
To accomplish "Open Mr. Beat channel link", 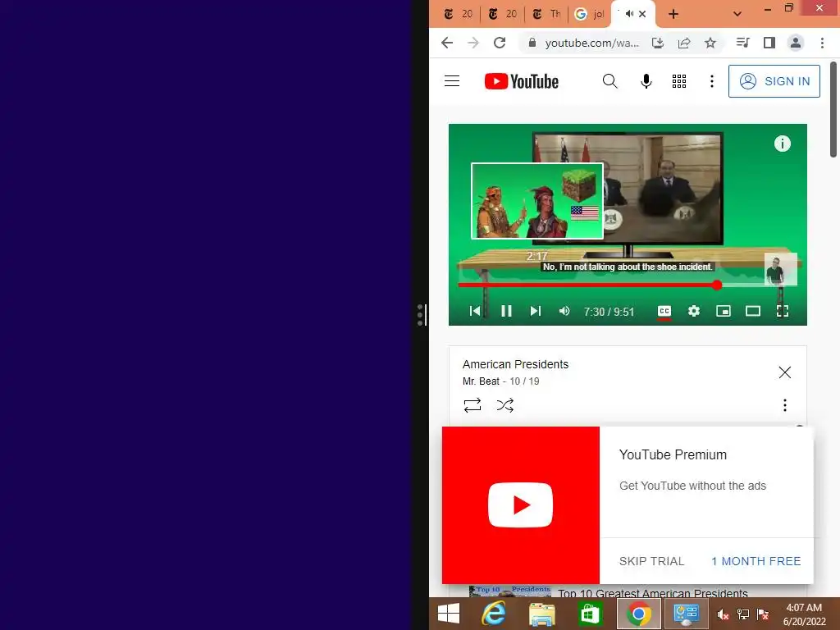I will 481,381.
